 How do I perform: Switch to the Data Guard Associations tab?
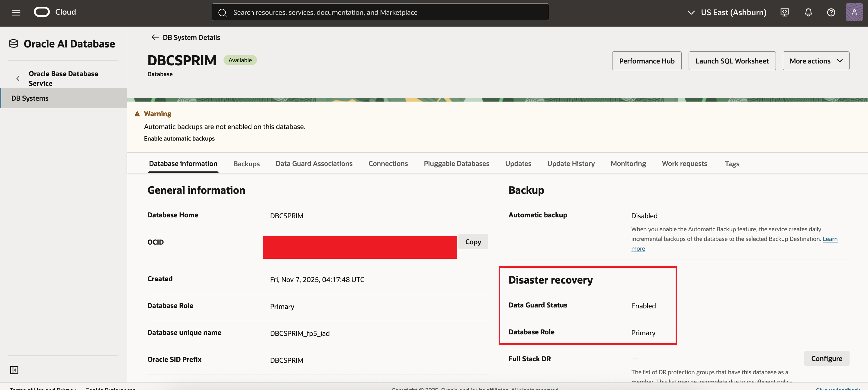tap(314, 164)
